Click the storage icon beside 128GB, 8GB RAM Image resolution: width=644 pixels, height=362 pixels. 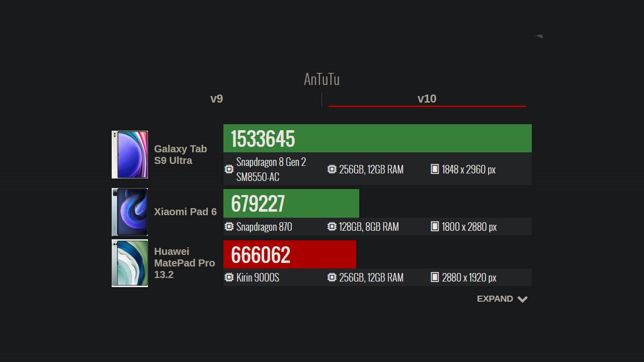pos(332,227)
